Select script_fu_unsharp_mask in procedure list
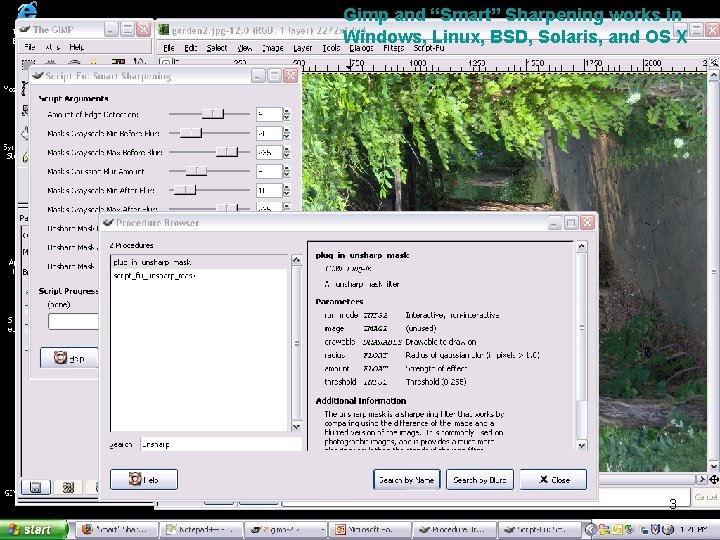The width and height of the screenshot is (720, 540). (x=199, y=276)
